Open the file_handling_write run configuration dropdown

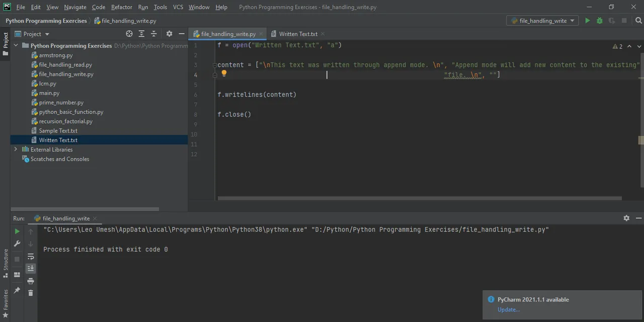(x=543, y=21)
